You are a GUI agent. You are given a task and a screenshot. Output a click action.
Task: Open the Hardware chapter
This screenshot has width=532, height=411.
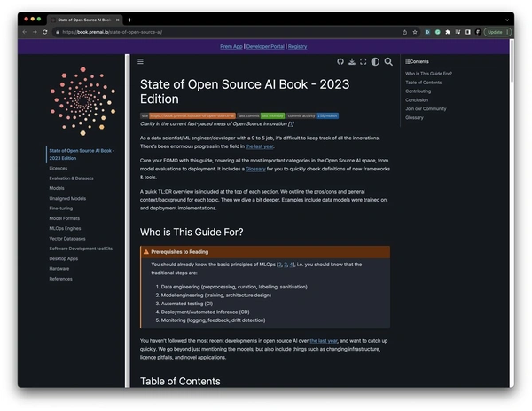59,269
